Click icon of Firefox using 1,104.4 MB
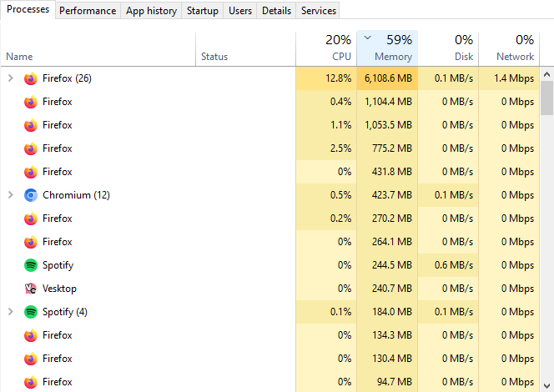 [x=31, y=102]
